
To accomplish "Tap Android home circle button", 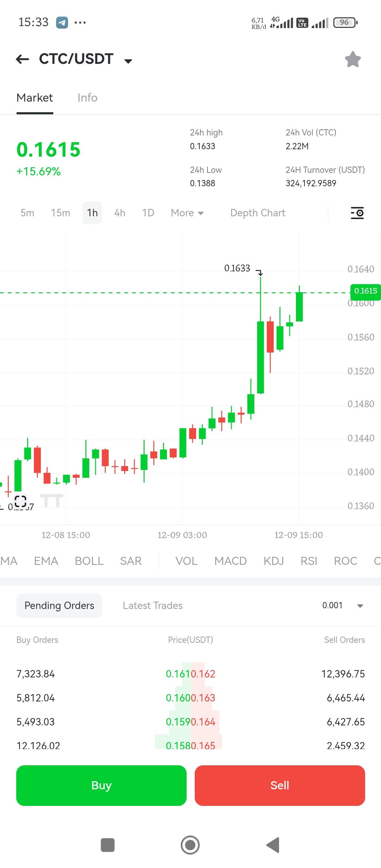I will tap(190, 845).
